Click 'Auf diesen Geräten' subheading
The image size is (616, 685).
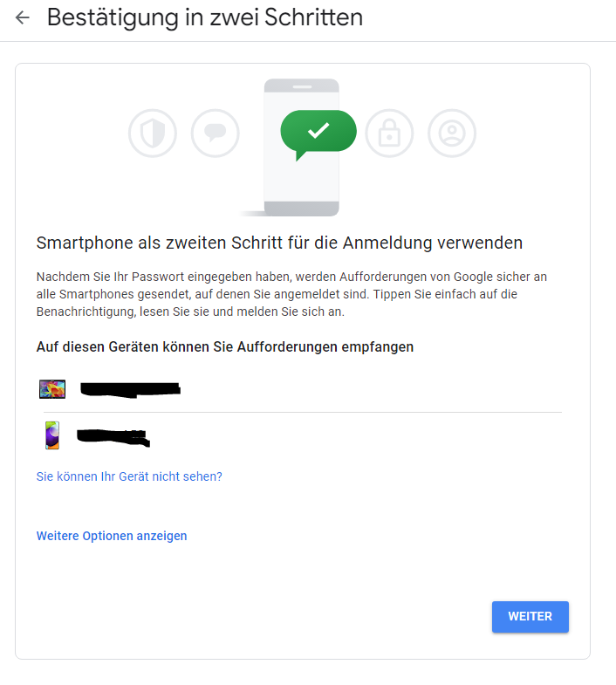(x=225, y=347)
